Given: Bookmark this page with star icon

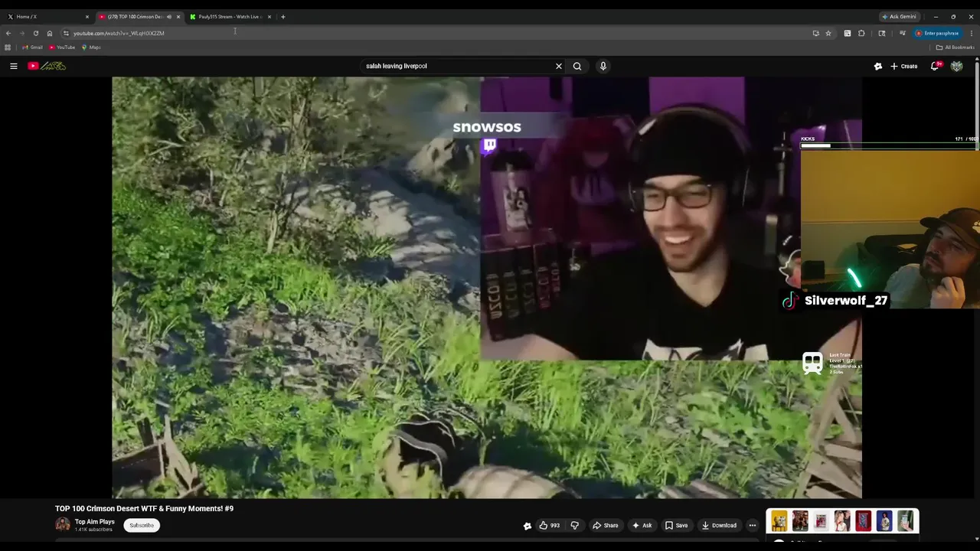Looking at the screenshot, I should (828, 33).
